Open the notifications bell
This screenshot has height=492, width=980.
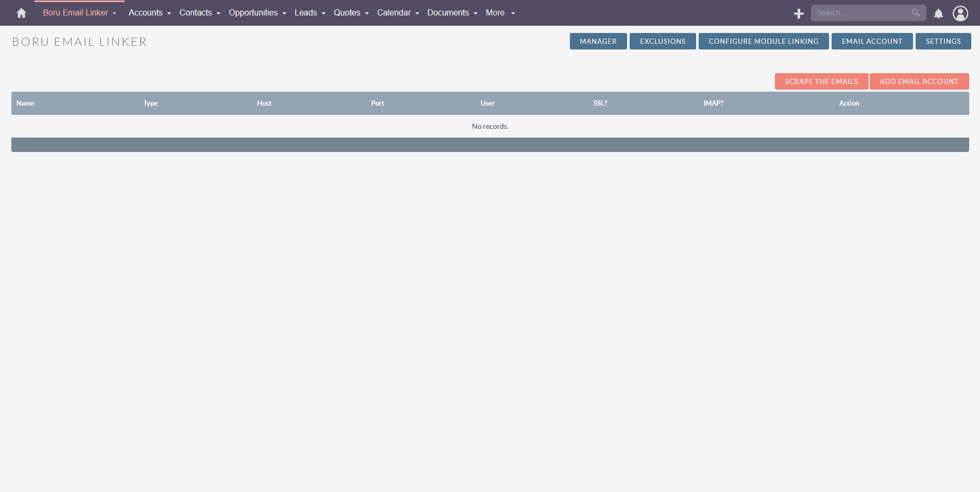coord(938,13)
